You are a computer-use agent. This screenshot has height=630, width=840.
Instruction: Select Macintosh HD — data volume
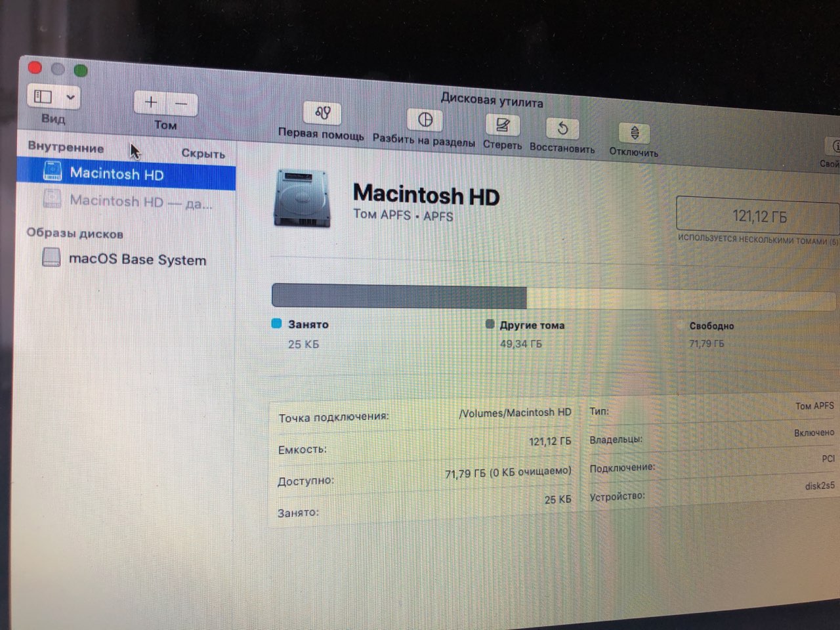(x=126, y=201)
